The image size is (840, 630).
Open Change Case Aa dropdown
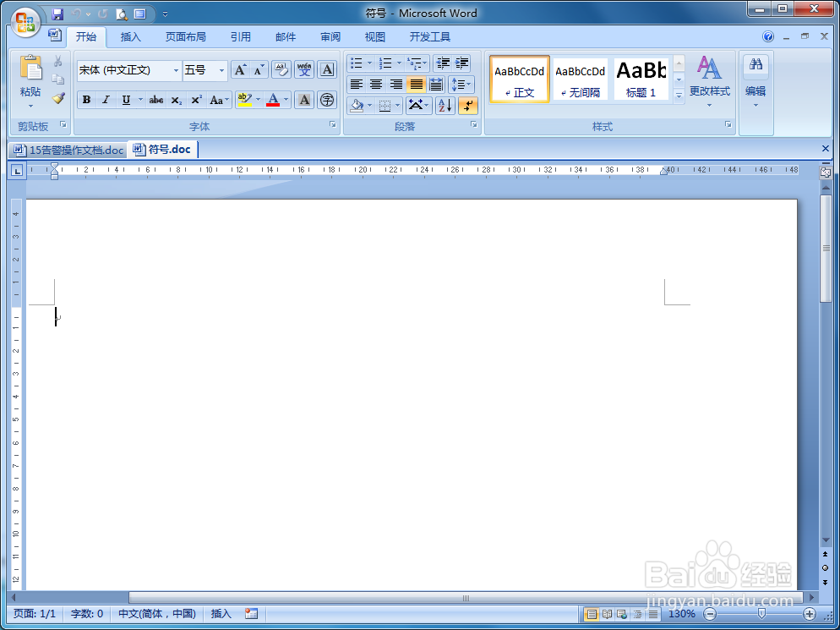[220, 100]
